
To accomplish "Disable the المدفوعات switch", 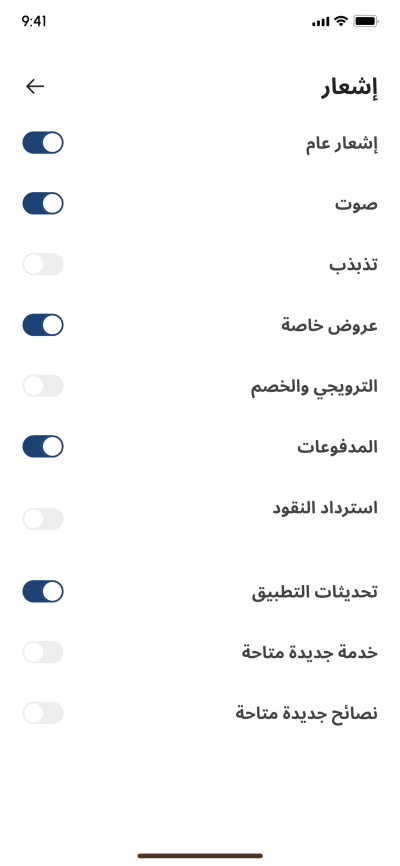I will tap(43, 446).
